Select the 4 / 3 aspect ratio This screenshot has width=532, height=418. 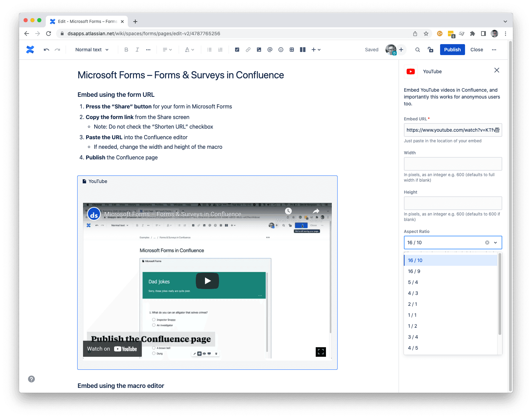tap(451, 293)
